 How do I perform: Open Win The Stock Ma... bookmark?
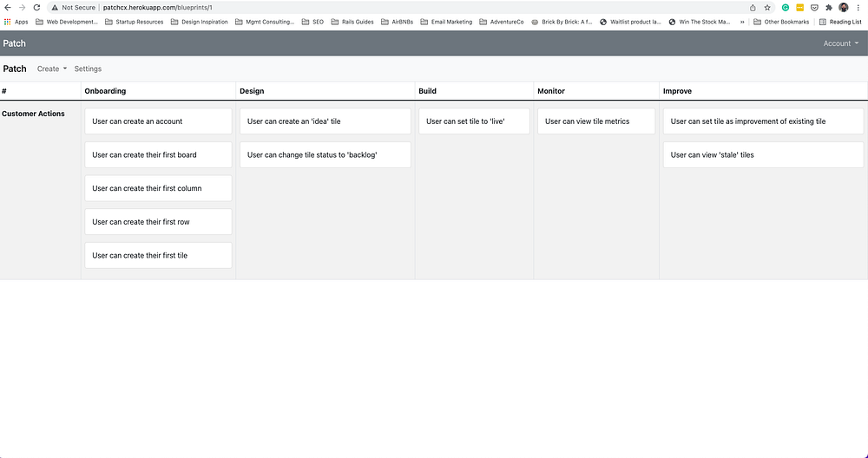click(700, 23)
